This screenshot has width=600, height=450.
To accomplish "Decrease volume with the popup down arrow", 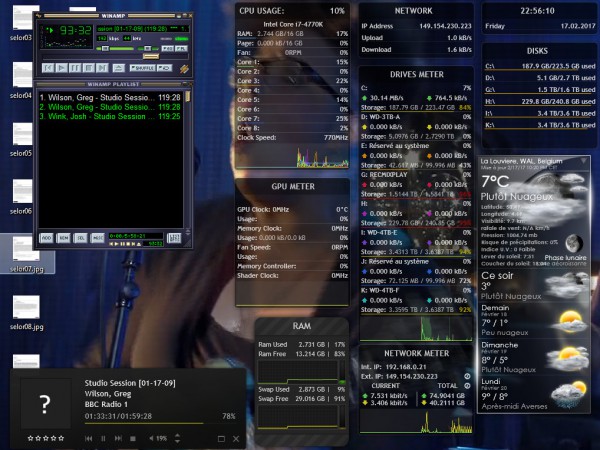I will (x=177, y=441).
